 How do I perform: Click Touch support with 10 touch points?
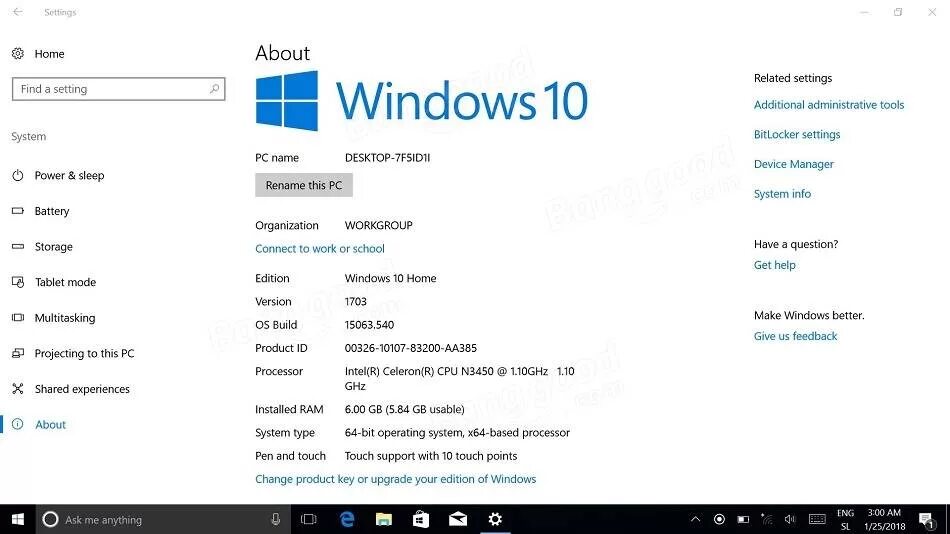pos(431,456)
